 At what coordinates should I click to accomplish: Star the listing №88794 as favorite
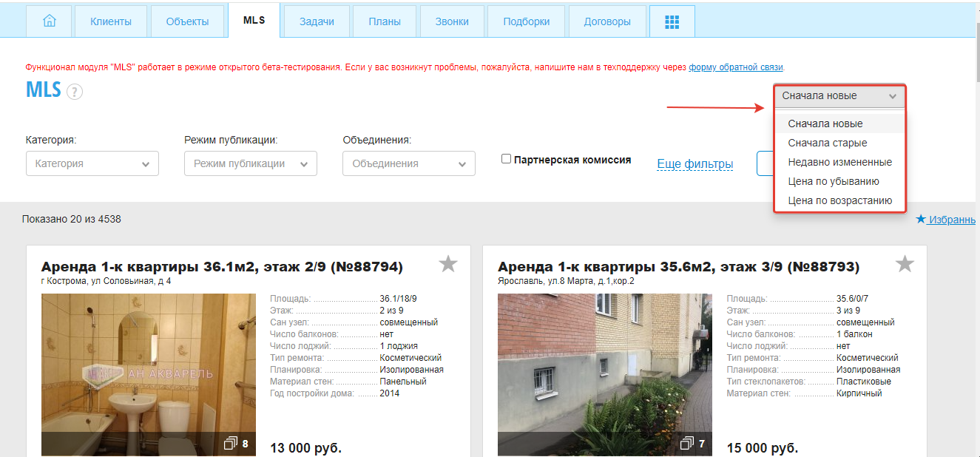click(x=447, y=264)
